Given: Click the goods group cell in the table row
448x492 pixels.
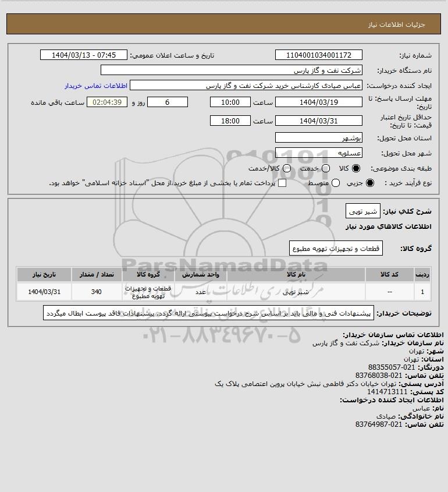Looking at the screenshot, I should click(148, 292).
